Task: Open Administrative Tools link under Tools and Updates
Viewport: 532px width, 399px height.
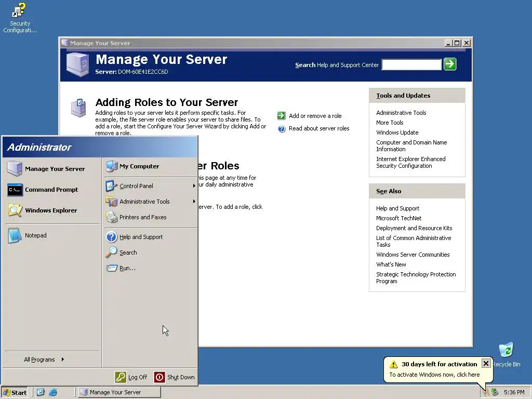Action: tap(401, 113)
